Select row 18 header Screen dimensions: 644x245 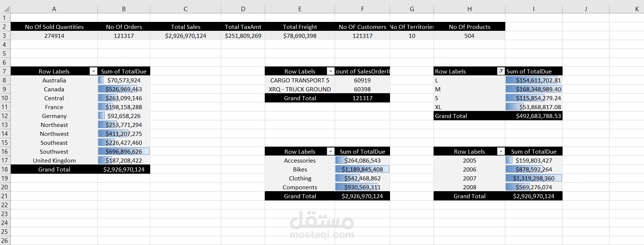click(5, 169)
